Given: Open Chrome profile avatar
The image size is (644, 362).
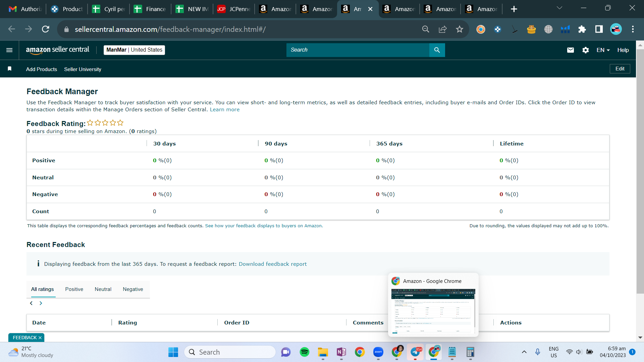Looking at the screenshot, I should pos(616,29).
